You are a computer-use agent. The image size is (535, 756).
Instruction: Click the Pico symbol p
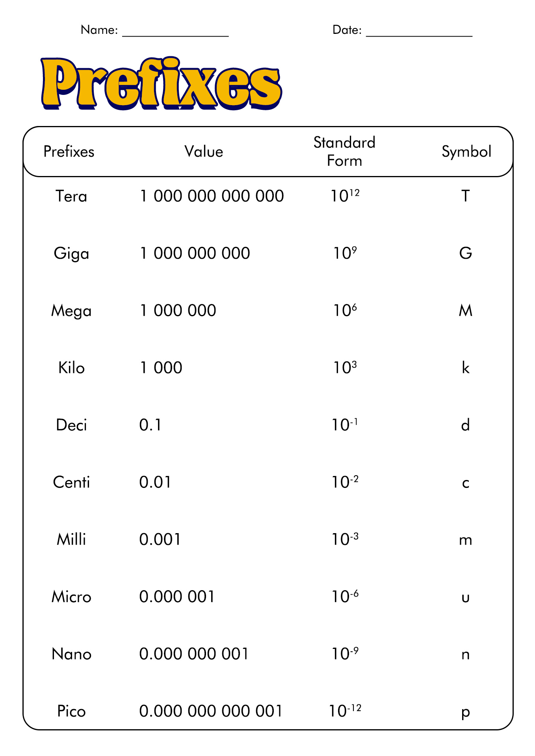pos(466,712)
